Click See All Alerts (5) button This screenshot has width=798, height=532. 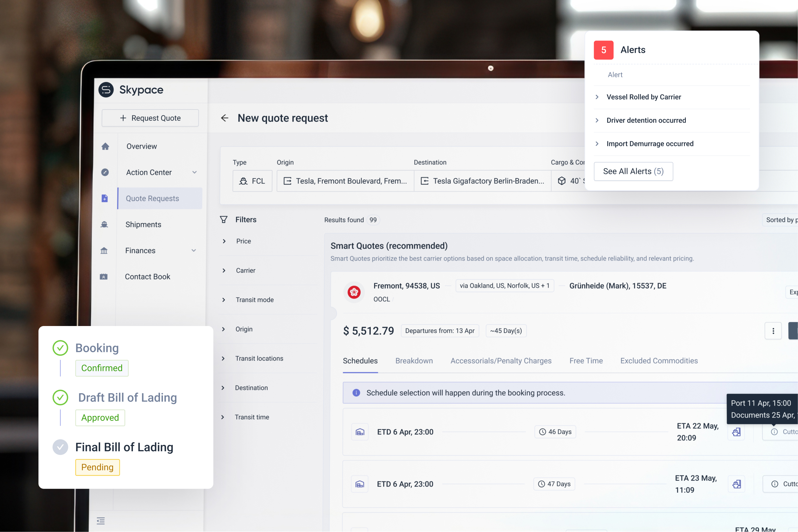click(633, 171)
